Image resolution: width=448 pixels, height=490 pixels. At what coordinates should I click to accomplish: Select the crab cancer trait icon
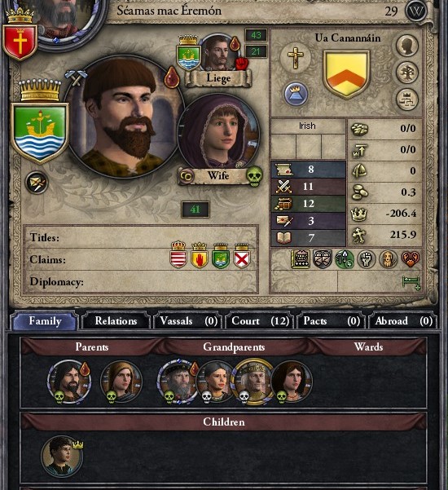click(410, 259)
